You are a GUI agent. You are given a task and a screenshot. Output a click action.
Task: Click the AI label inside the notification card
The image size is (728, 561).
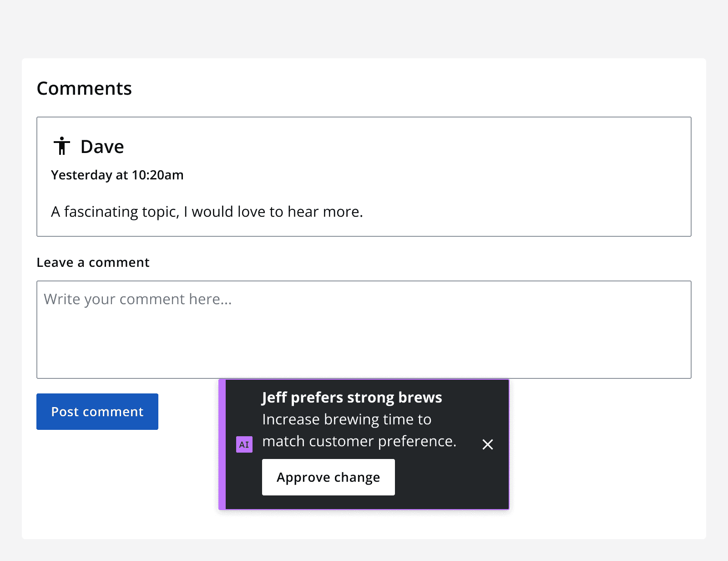(244, 444)
